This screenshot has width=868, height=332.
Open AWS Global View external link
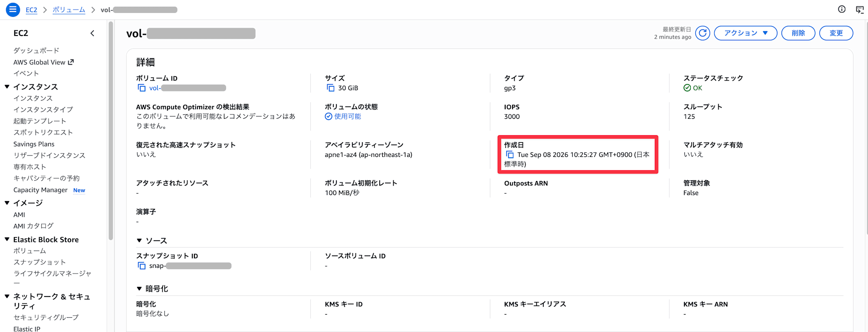43,62
